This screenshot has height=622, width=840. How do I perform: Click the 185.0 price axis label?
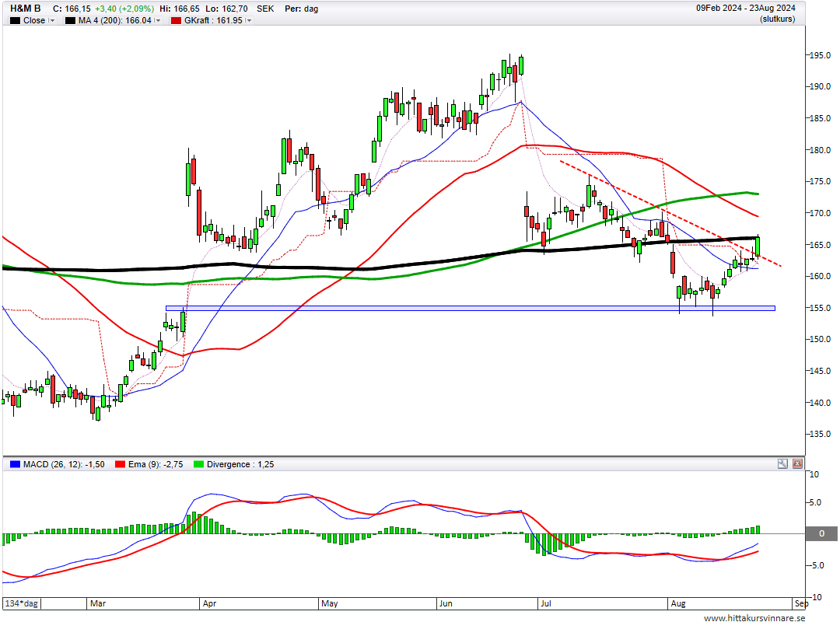pyautogui.click(x=820, y=118)
